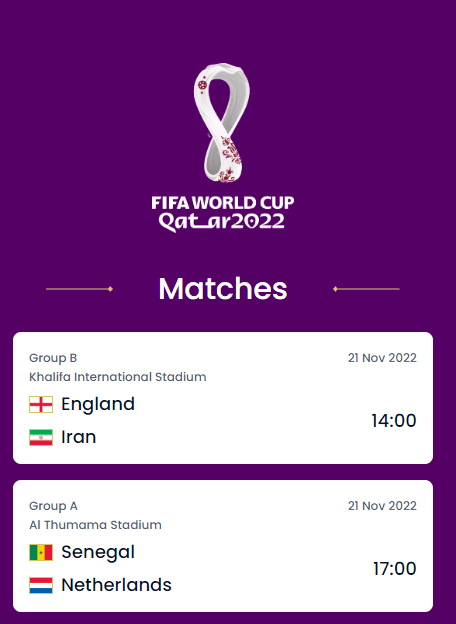Click the Group B label
The image size is (456, 624).
53,358
